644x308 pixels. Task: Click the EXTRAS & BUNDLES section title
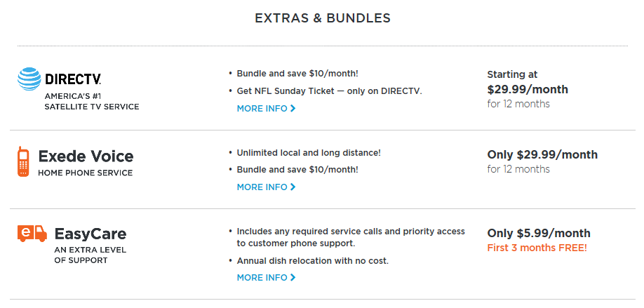click(323, 18)
